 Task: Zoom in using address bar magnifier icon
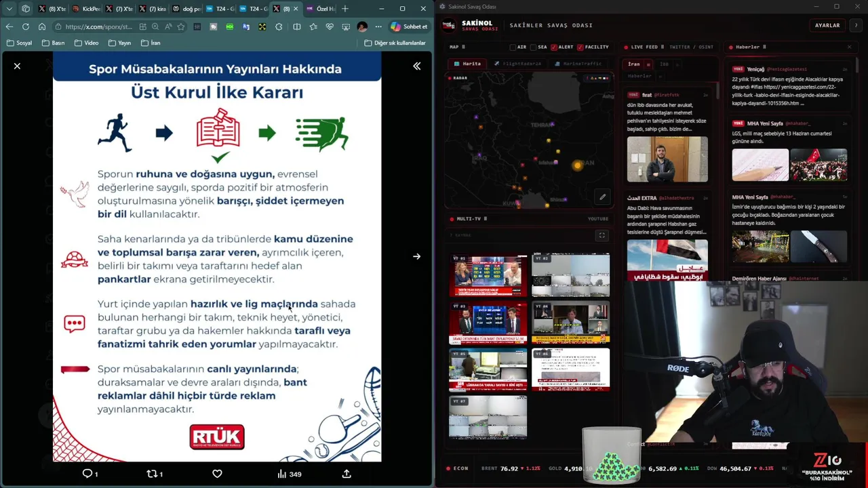(x=155, y=26)
